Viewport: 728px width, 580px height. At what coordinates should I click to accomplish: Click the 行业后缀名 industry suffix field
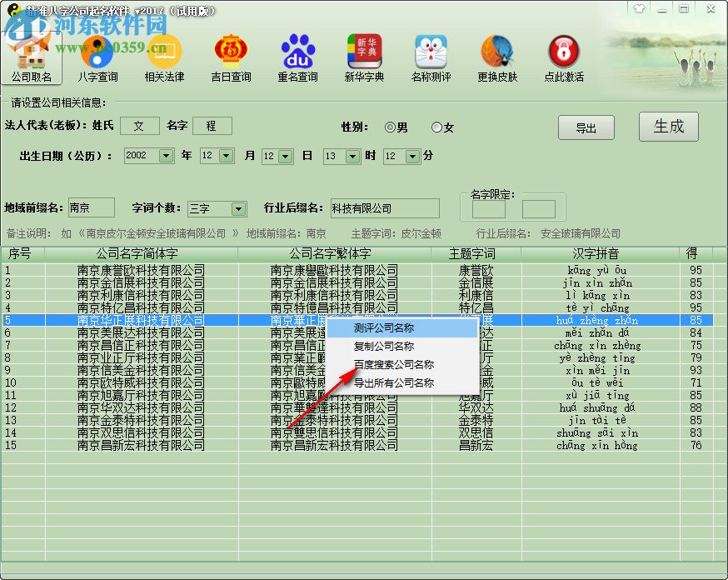(384, 207)
